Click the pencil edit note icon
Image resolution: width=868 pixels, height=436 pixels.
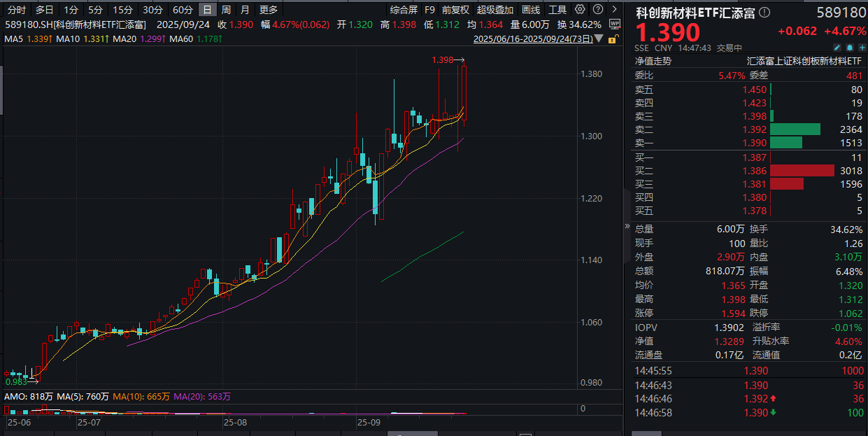tap(837, 48)
